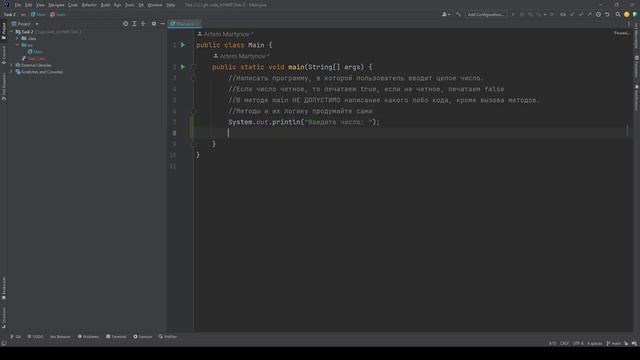
Task: Open the Help menu
Action: pyautogui.click(x=171, y=5)
